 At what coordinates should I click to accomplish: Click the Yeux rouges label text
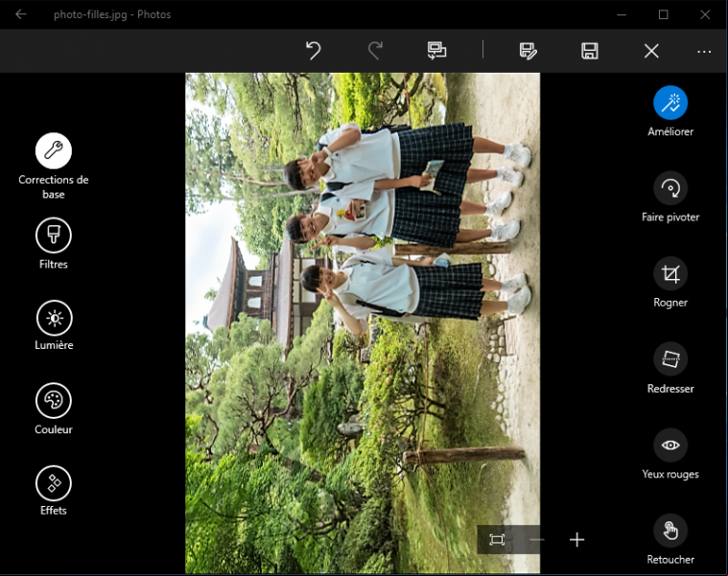pyautogui.click(x=670, y=474)
